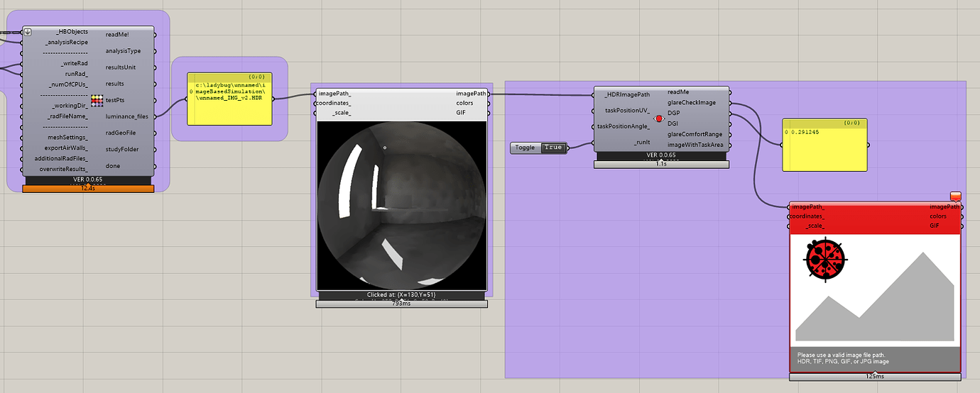The height and width of the screenshot is (393, 980).
Task: Click the resultsUnit output
Action: pos(122,67)
